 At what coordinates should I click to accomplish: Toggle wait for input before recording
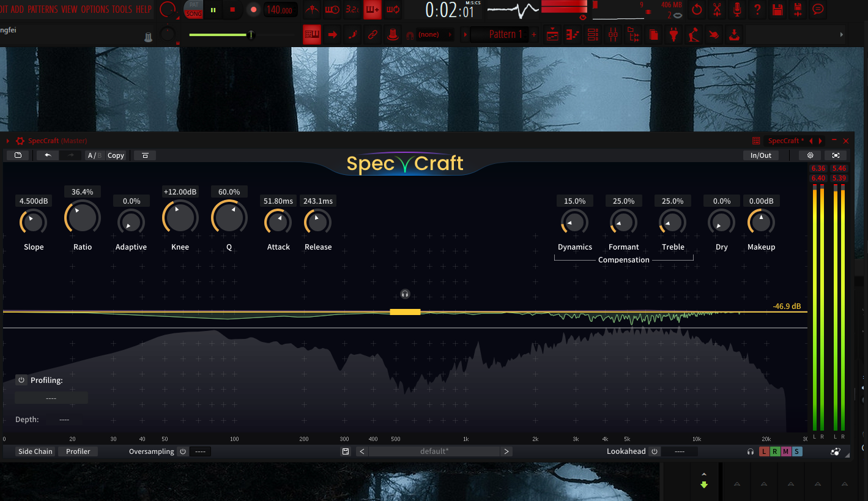[x=333, y=10]
